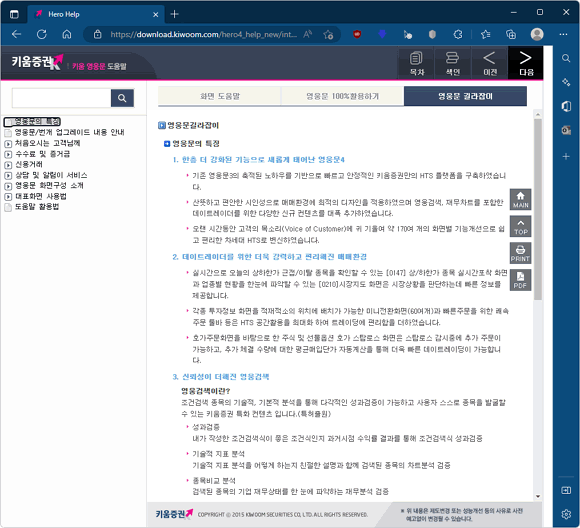Screen dimensions: 580x528
Task: Expand the 신용거래 tree node
Action: tap(8, 165)
